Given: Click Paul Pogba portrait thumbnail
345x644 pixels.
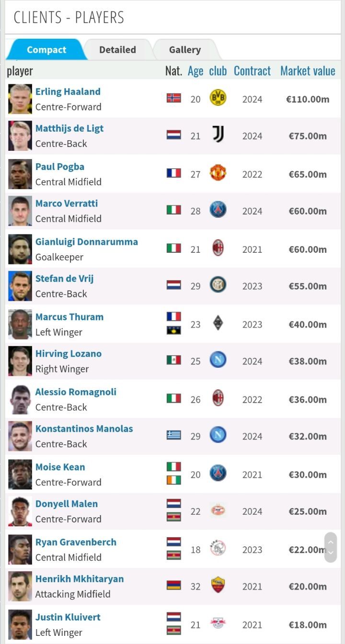Looking at the screenshot, I should coord(20,174).
